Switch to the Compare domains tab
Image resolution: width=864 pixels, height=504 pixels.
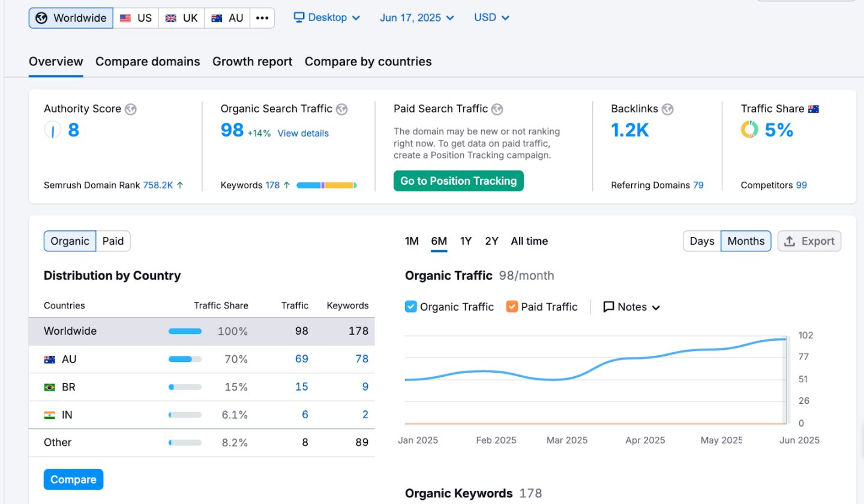(x=148, y=61)
